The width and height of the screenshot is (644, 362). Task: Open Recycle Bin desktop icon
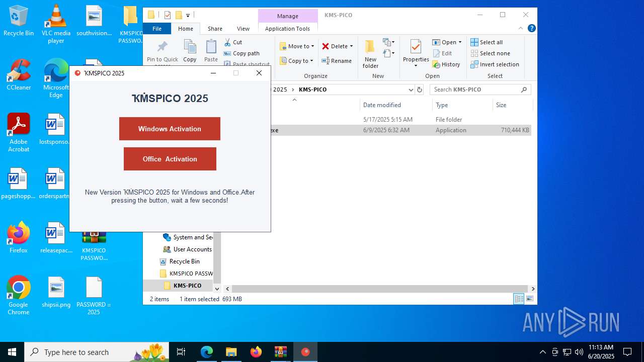19,21
